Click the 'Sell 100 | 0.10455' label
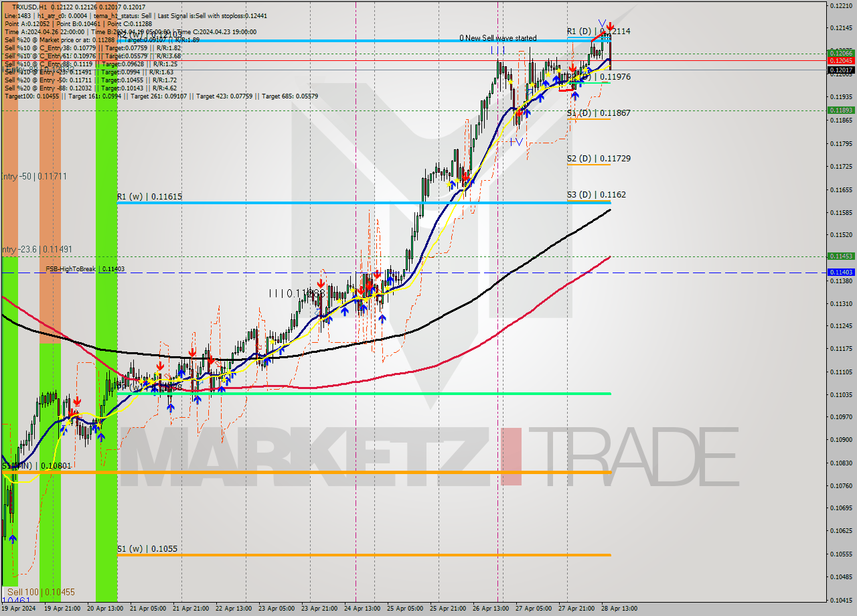 point(41,593)
